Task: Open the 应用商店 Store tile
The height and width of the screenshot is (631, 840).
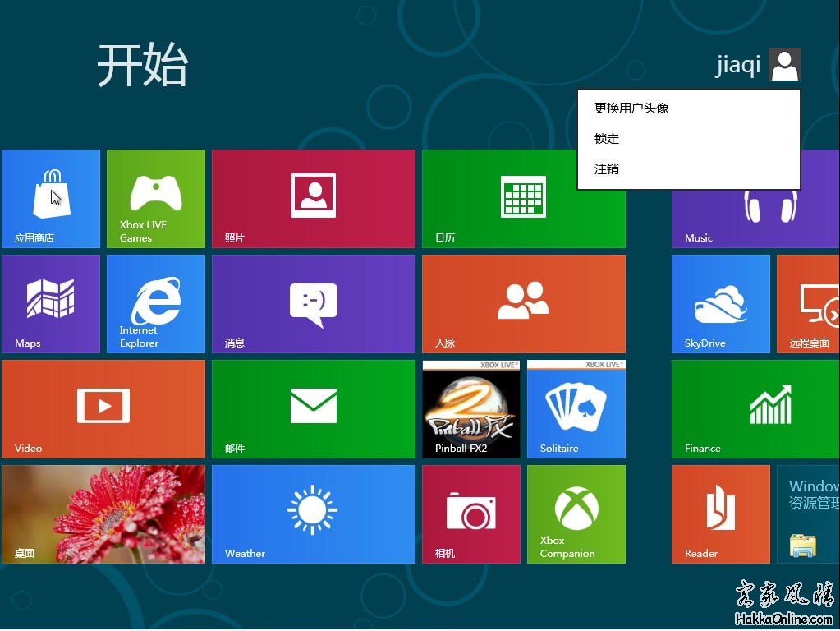Action: point(51,199)
